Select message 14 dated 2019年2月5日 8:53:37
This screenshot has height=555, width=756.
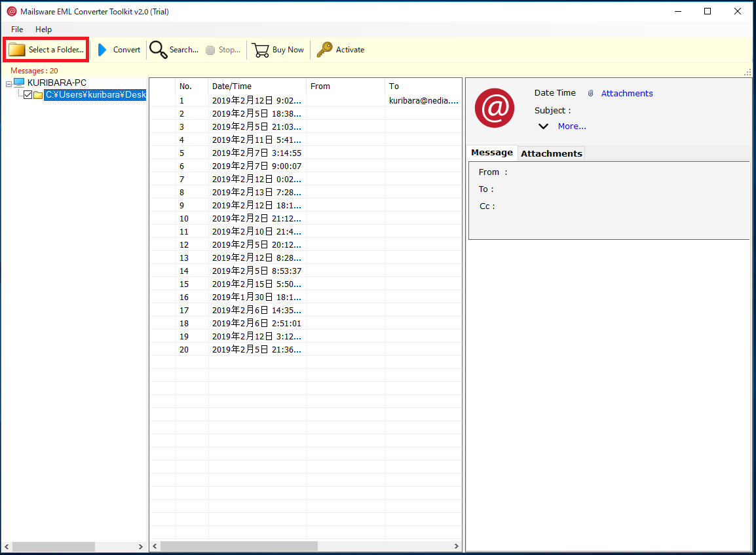305,271
